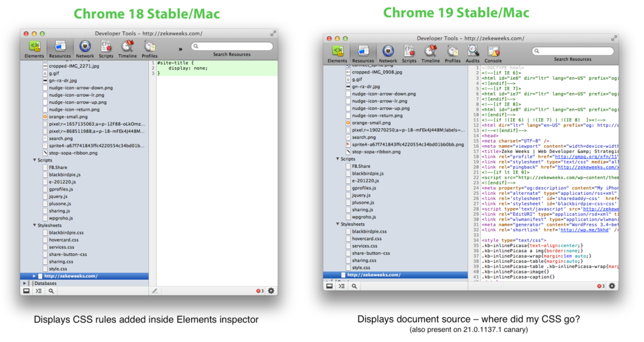644x342 pixels.
Task: Collapse Stylesheets folder in Chrome 18 tree
Action: click(x=35, y=225)
